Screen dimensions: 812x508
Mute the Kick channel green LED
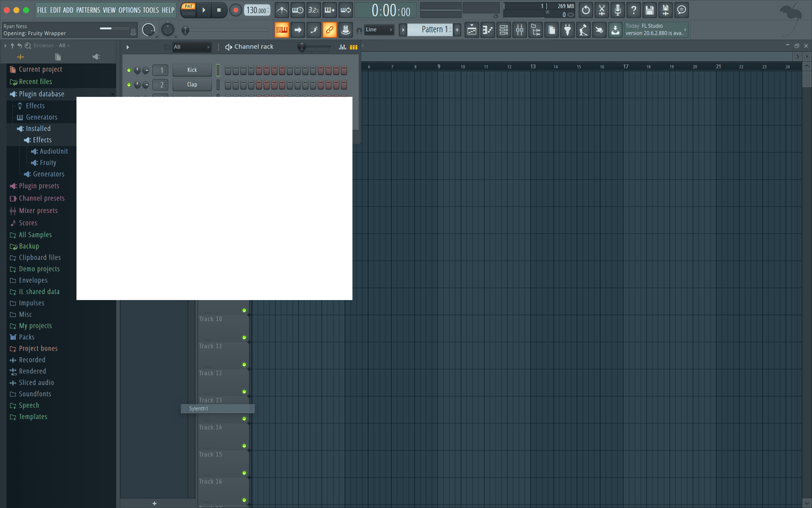coord(129,70)
